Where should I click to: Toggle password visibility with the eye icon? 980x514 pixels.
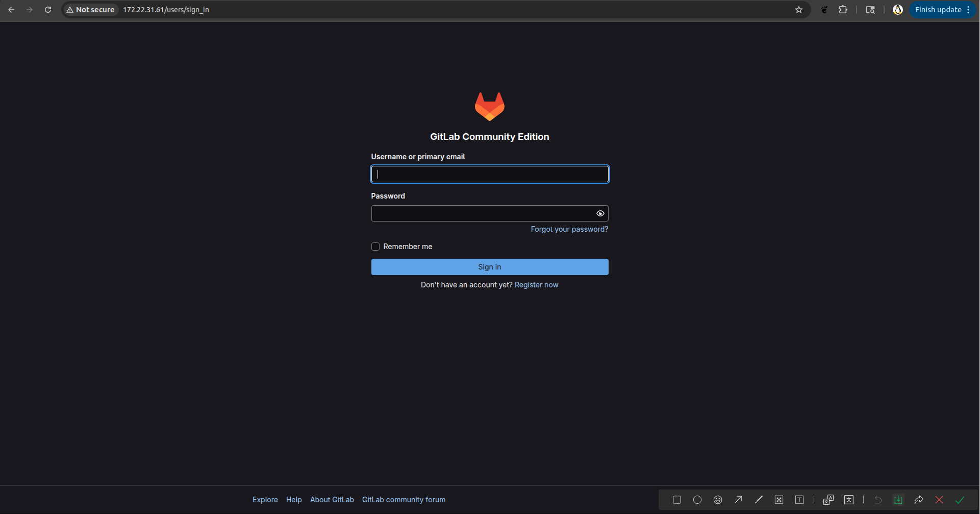(x=600, y=213)
